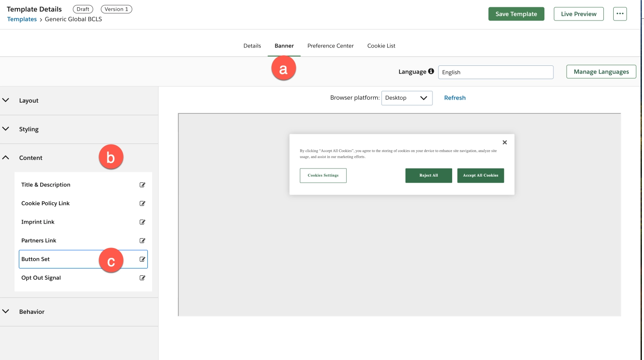The width and height of the screenshot is (644, 360).
Task: Open the more actions ellipsis menu
Action: tap(620, 13)
